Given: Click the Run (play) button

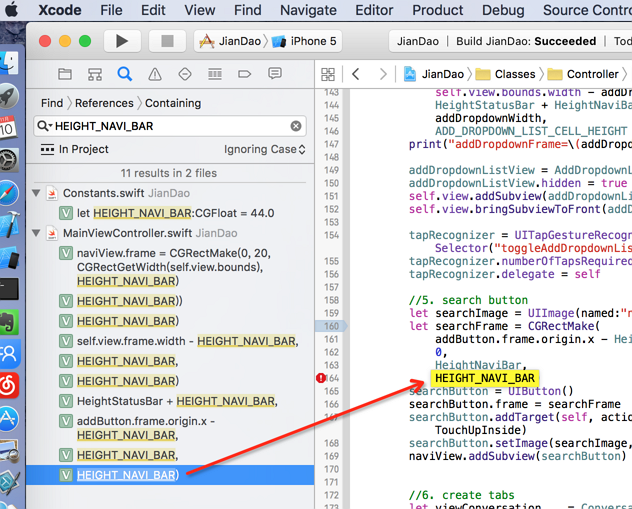Looking at the screenshot, I should tap(122, 41).
